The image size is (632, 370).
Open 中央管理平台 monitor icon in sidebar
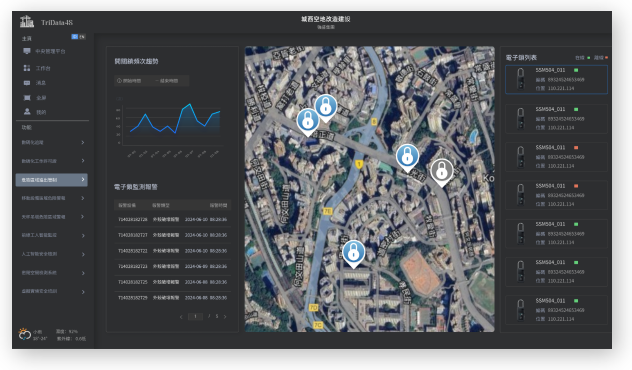(x=27, y=51)
